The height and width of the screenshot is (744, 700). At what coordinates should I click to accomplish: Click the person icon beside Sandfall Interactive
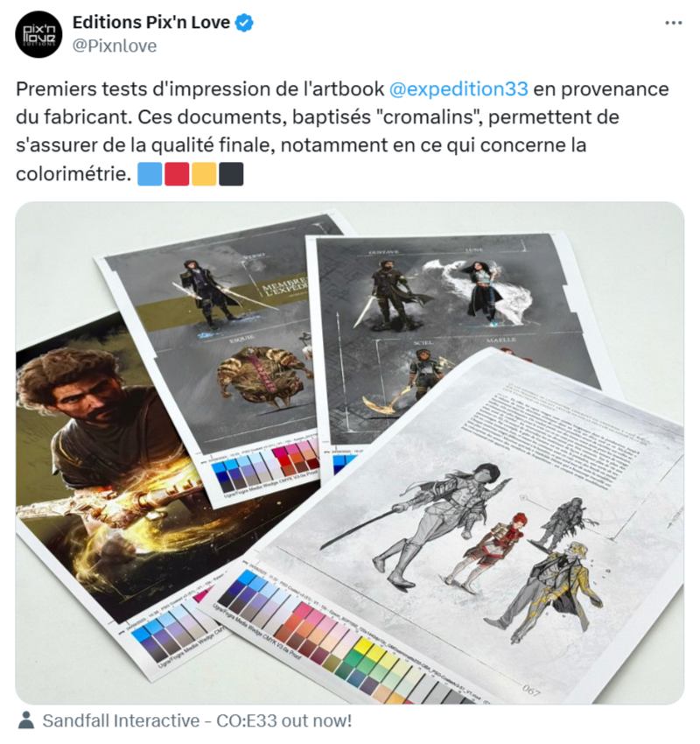tap(26, 720)
